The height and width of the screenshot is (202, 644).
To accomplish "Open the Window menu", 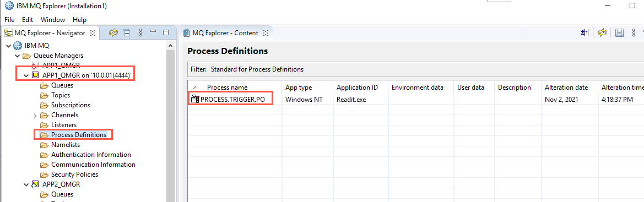I will pos(53,20).
